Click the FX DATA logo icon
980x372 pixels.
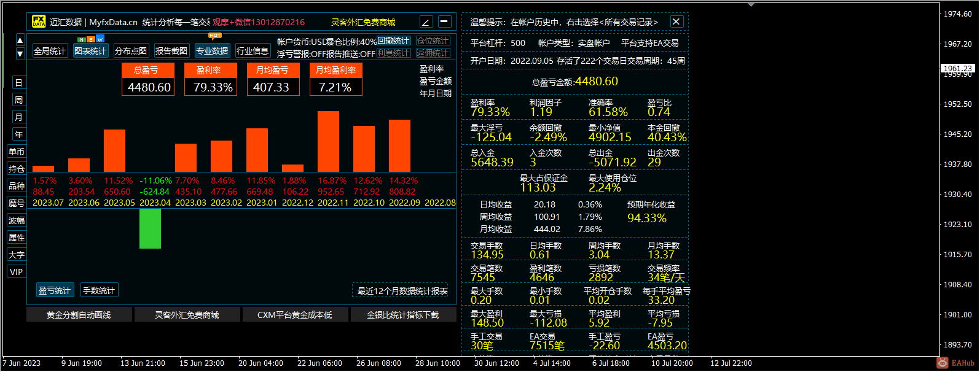pyautogui.click(x=39, y=21)
